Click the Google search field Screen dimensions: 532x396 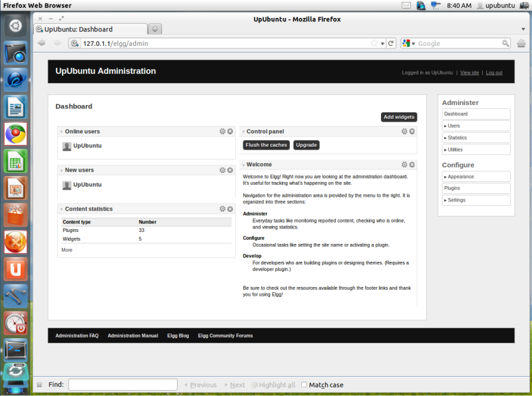[x=460, y=43]
